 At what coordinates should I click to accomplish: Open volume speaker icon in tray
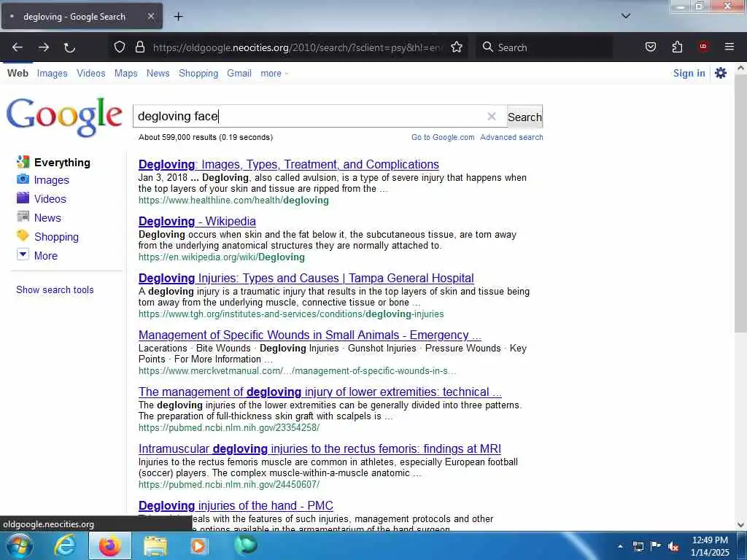click(x=673, y=546)
